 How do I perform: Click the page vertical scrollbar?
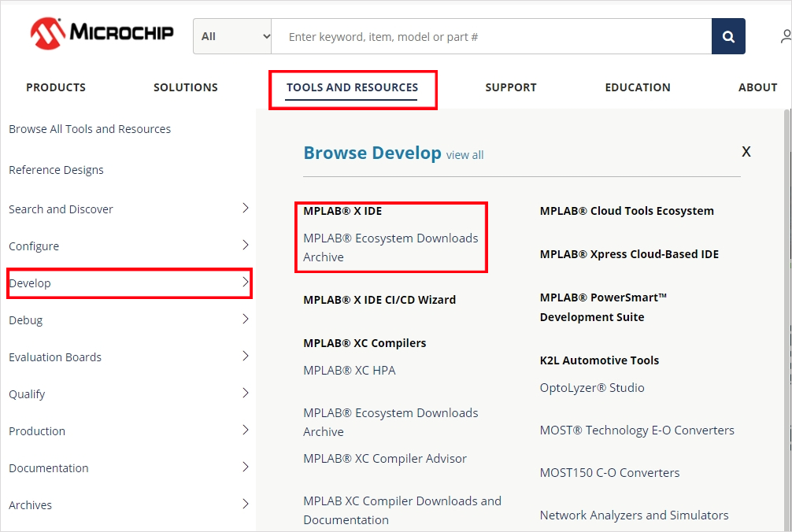point(787,320)
